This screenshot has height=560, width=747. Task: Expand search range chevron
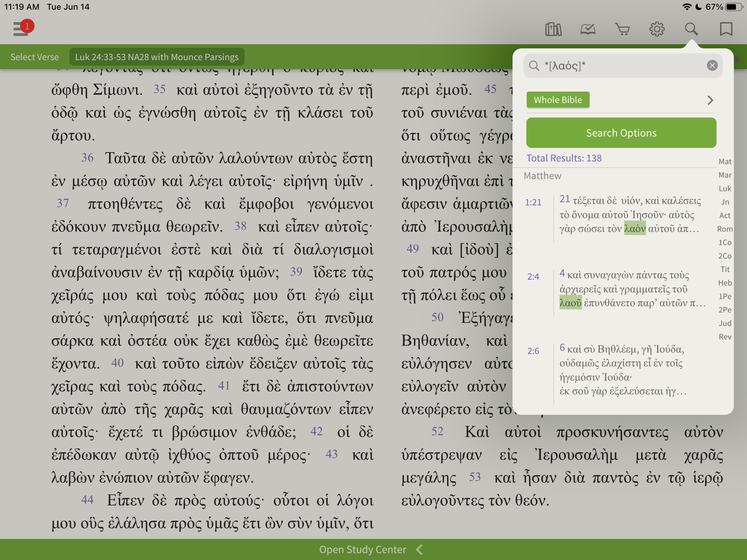coord(710,100)
